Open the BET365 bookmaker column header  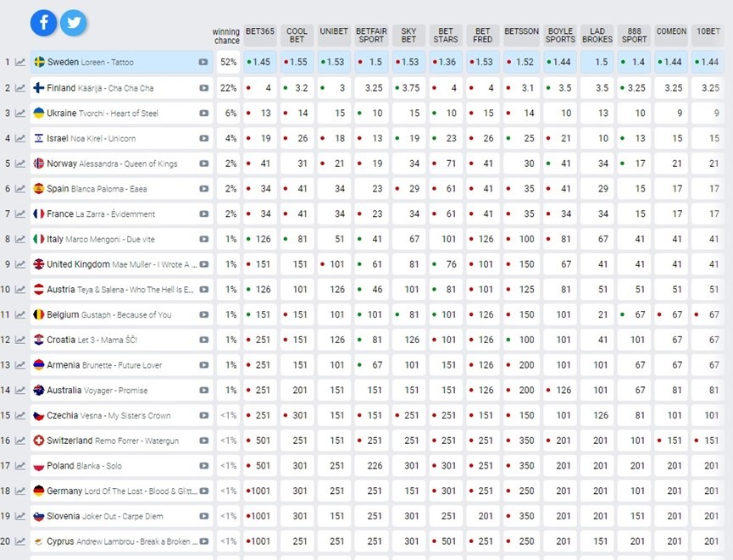click(260, 35)
